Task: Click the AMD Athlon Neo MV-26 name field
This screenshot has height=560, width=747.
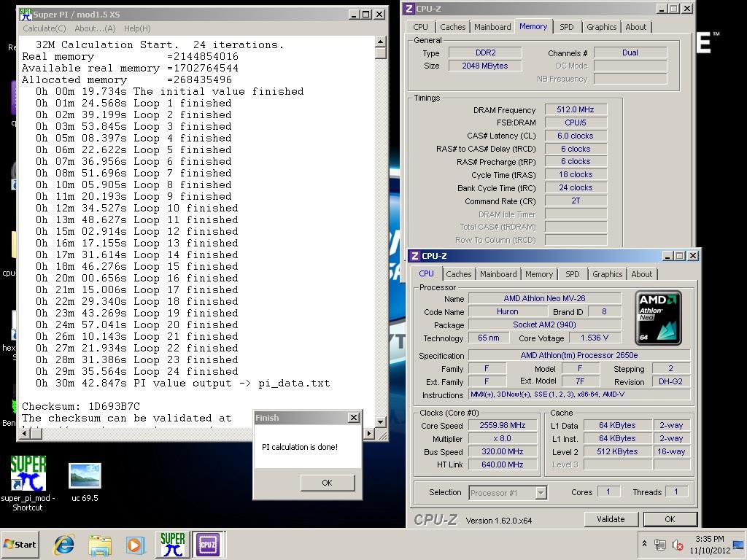Action: (x=544, y=298)
